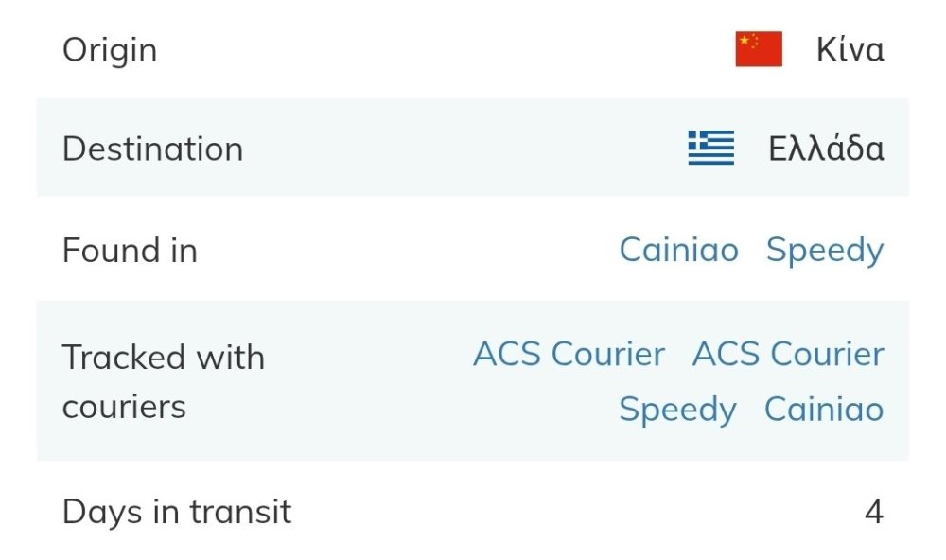Open Cainiao link under Tracked with couriers
The height and width of the screenshot is (560, 946).
point(823,410)
